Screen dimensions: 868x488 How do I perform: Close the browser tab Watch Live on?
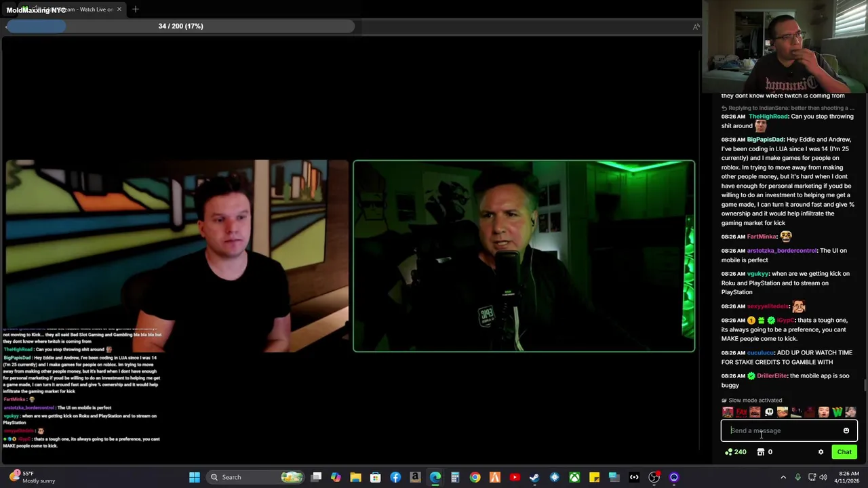pos(119,9)
